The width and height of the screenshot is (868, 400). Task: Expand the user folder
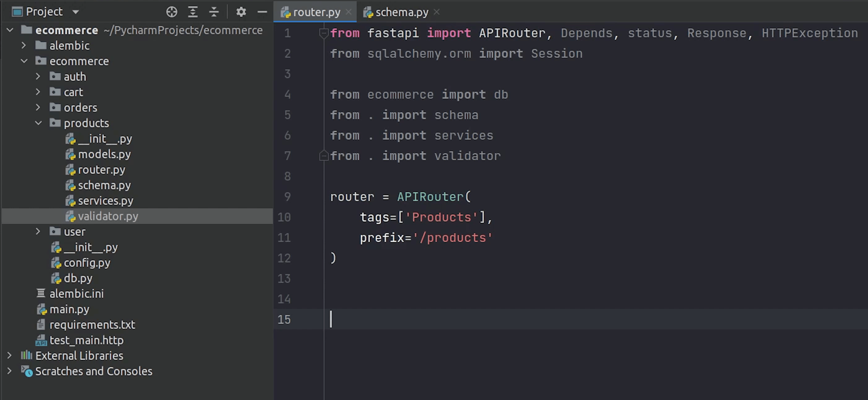coord(38,232)
